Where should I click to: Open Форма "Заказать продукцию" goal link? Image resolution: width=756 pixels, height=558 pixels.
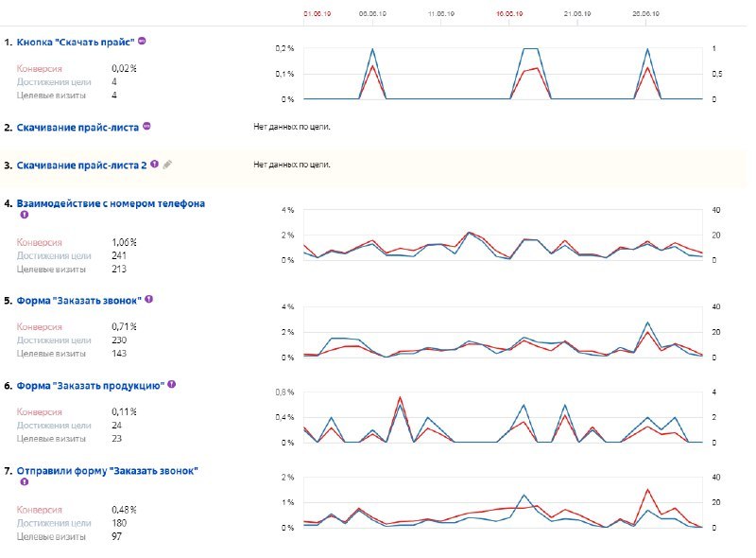tap(91, 386)
